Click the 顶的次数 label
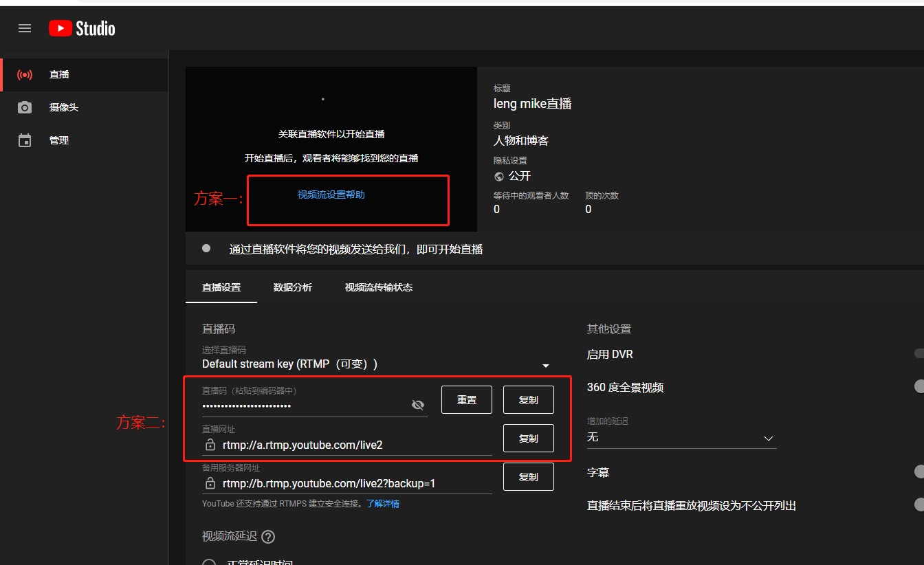Screen dimensions: 924x565 [x=602, y=196]
